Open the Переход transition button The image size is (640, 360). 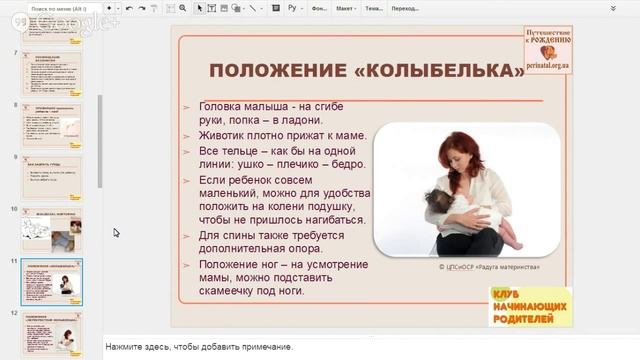tap(405, 8)
